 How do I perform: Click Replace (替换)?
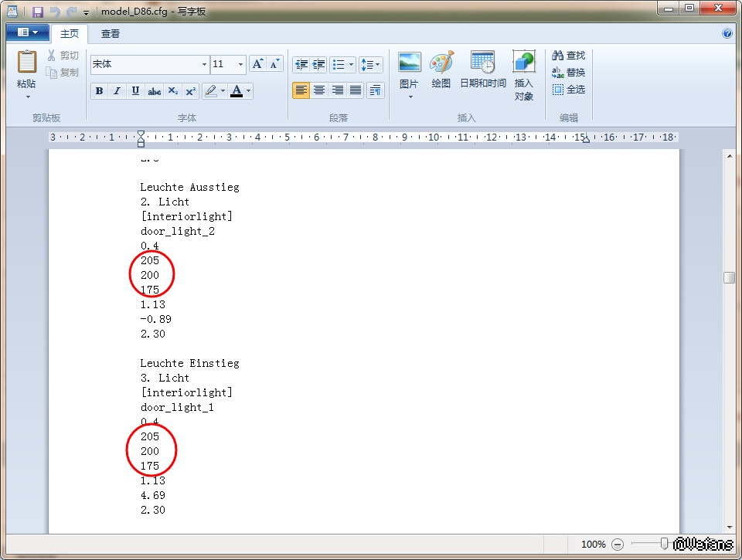click(568, 73)
